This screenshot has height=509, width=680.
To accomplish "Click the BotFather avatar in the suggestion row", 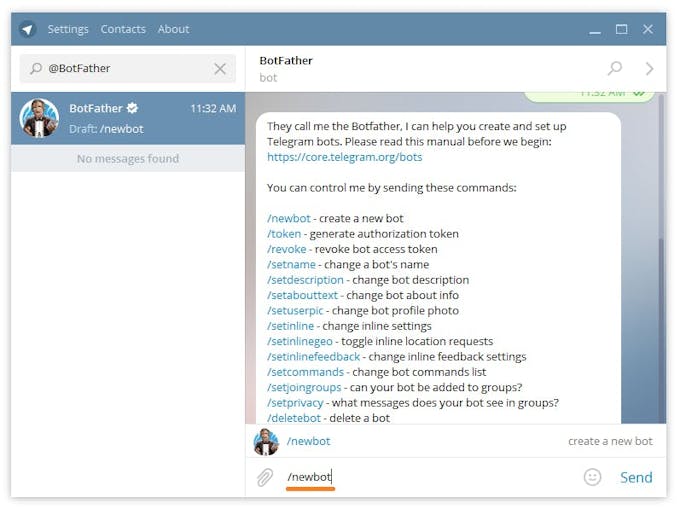I will click(266, 441).
